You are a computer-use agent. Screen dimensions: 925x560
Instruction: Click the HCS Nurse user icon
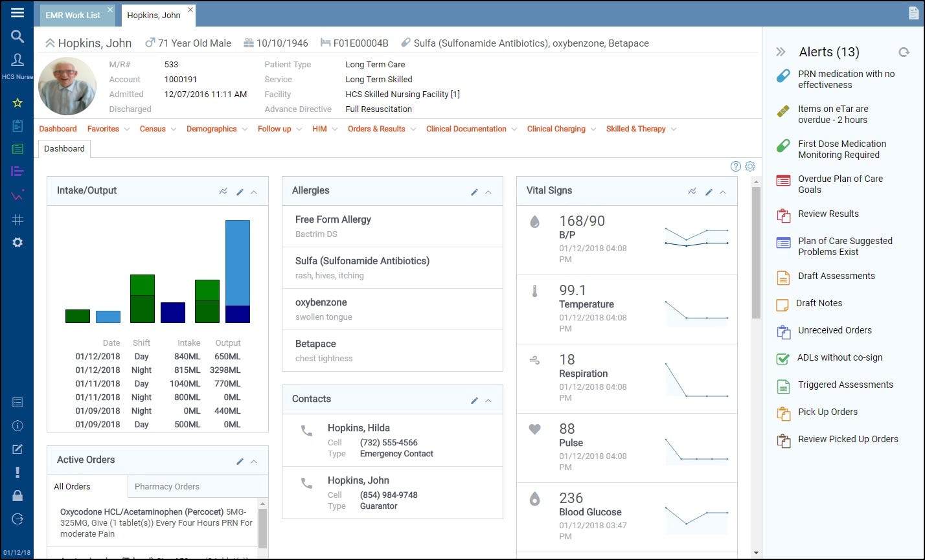17,60
